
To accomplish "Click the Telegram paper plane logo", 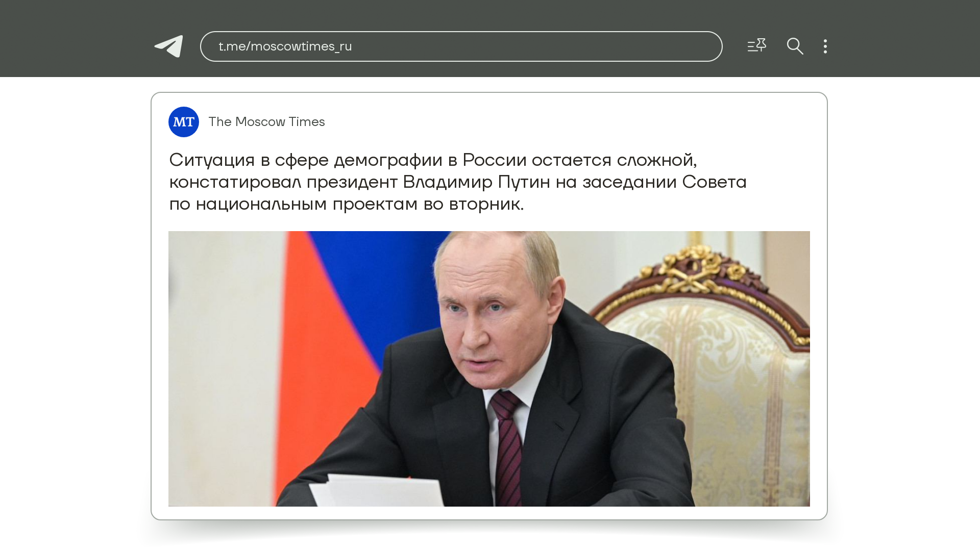I will 168,46.
